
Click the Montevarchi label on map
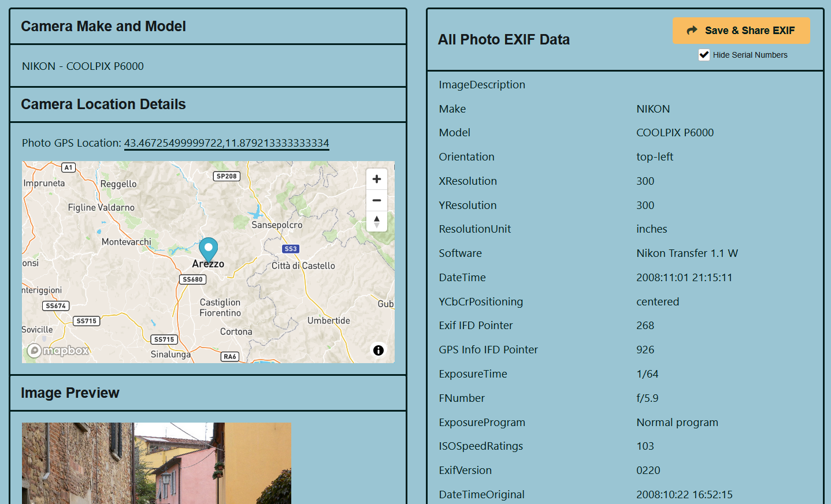(x=127, y=242)
